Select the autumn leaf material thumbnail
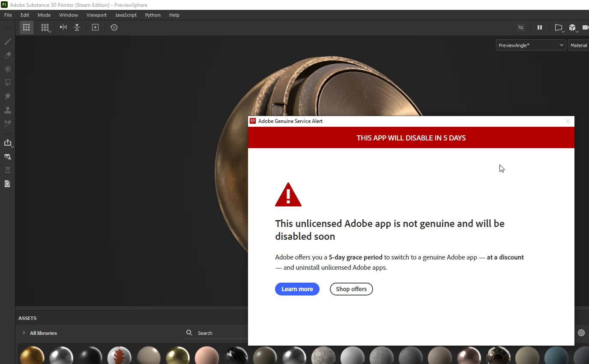Viewport: 589px width, 364px height. (120, 355)
